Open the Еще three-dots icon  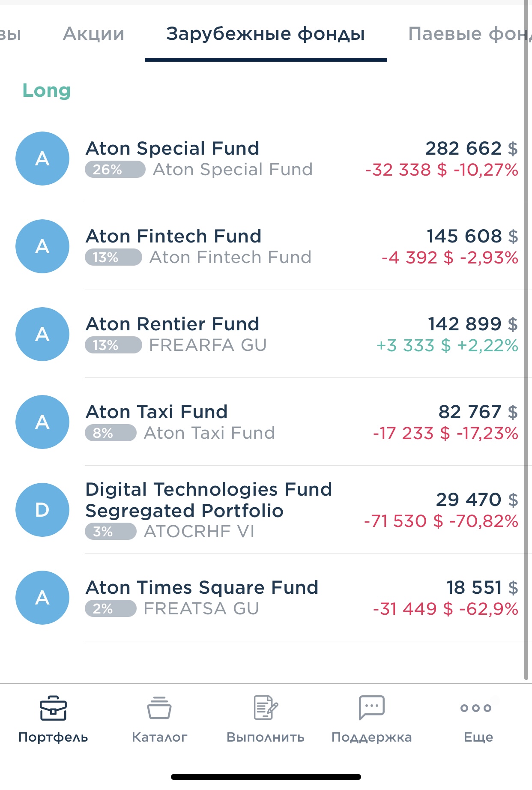476,708
